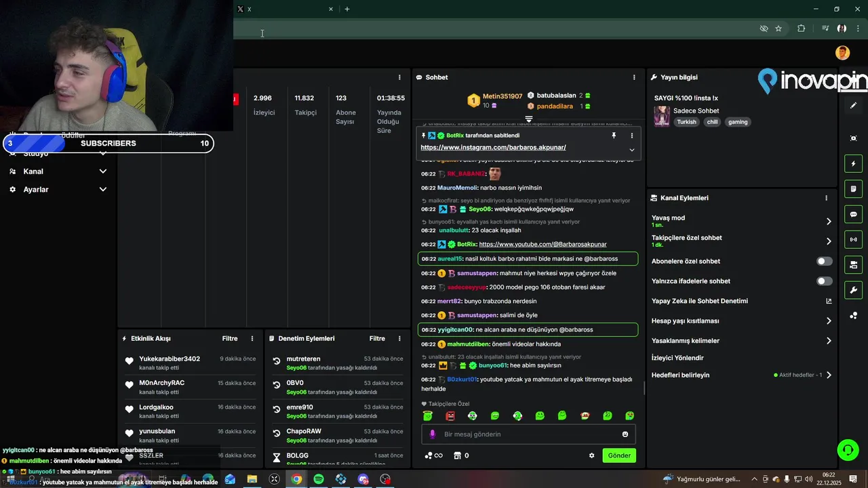868x488 pixels.
Task: Toggle the lightning activity feed widget
Action: (x=853, y=164)
